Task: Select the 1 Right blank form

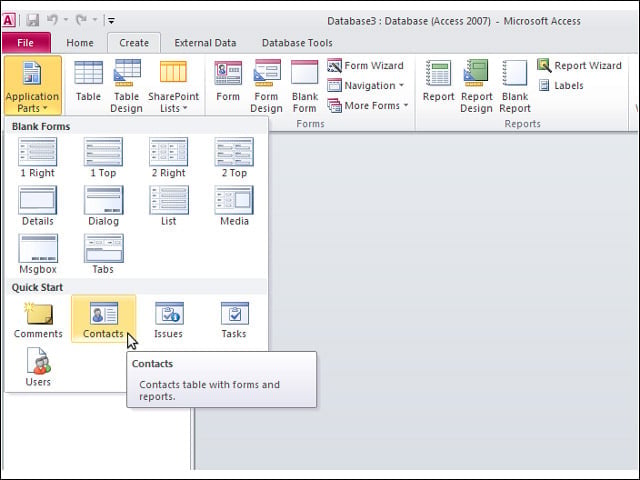Action: (38, 158)
